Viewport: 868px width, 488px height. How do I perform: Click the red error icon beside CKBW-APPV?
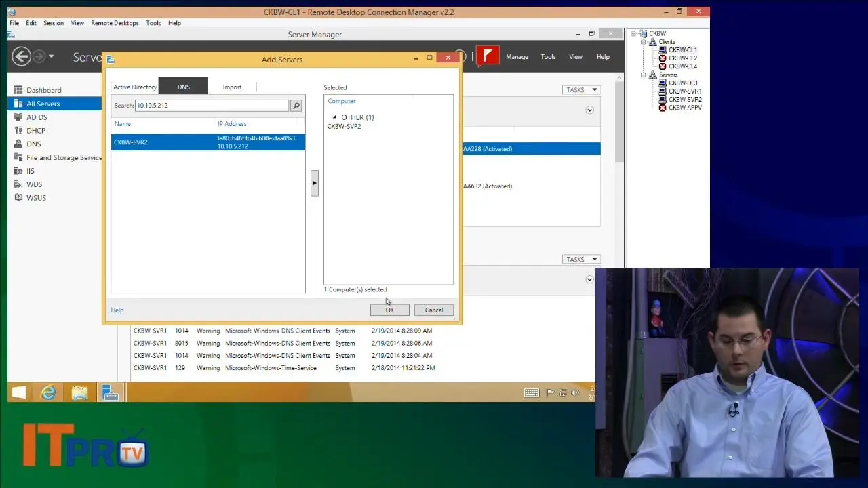point(663,108)
